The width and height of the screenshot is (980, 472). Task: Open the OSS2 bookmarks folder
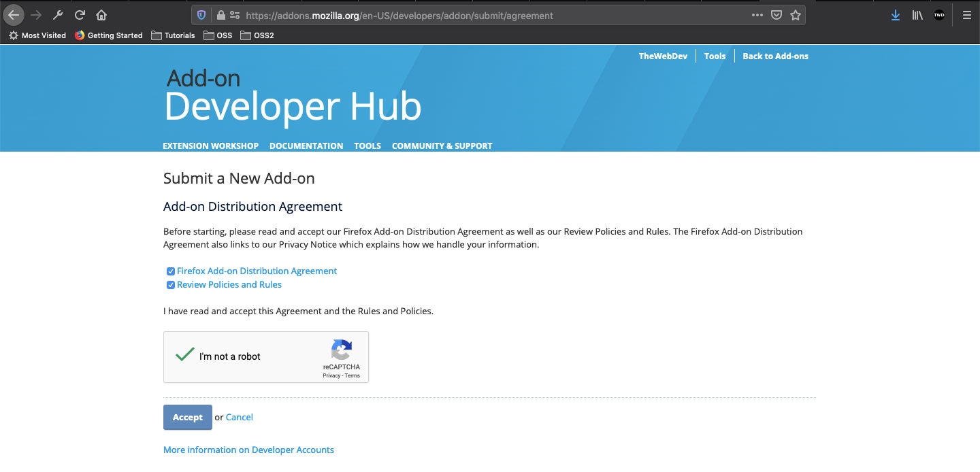(x=257, y=35)
